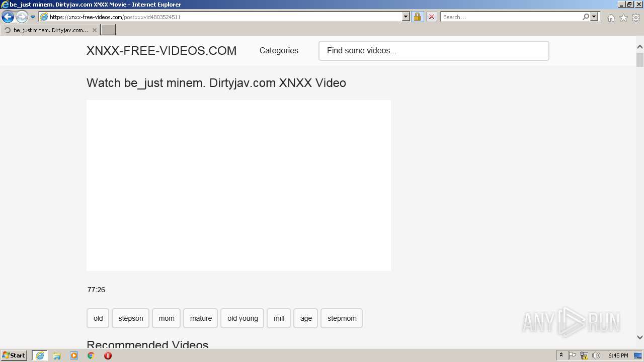Click the page scrollbar up arrow
Viewport: 644px width, 362px height.
click(640, 47)
